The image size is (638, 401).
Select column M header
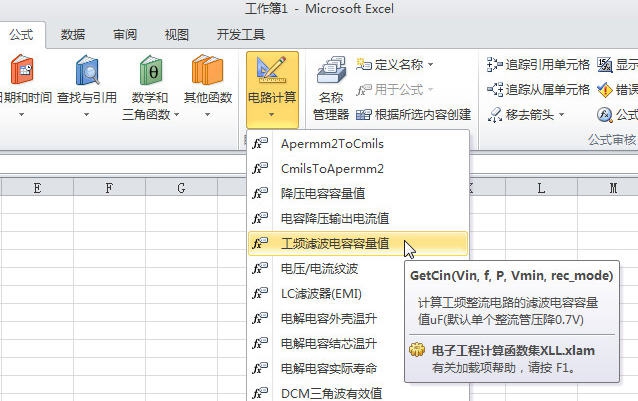click(608, 188)
